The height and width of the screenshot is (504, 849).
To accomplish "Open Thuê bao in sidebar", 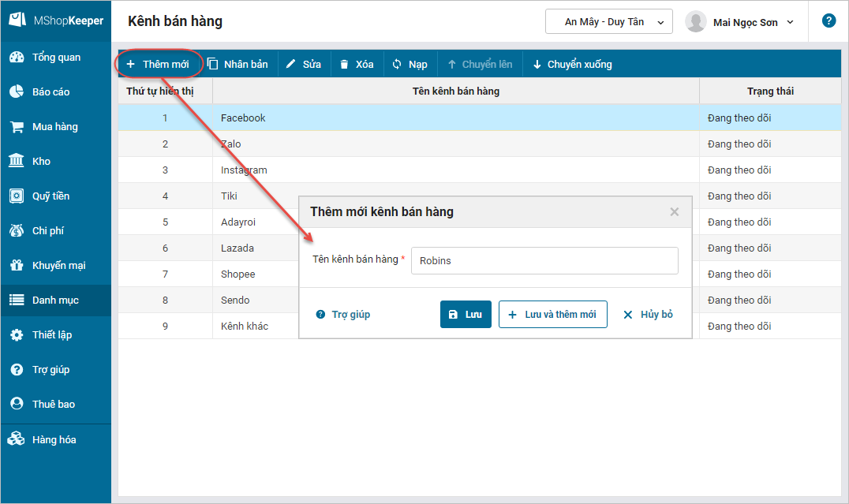I will point(56,404).
